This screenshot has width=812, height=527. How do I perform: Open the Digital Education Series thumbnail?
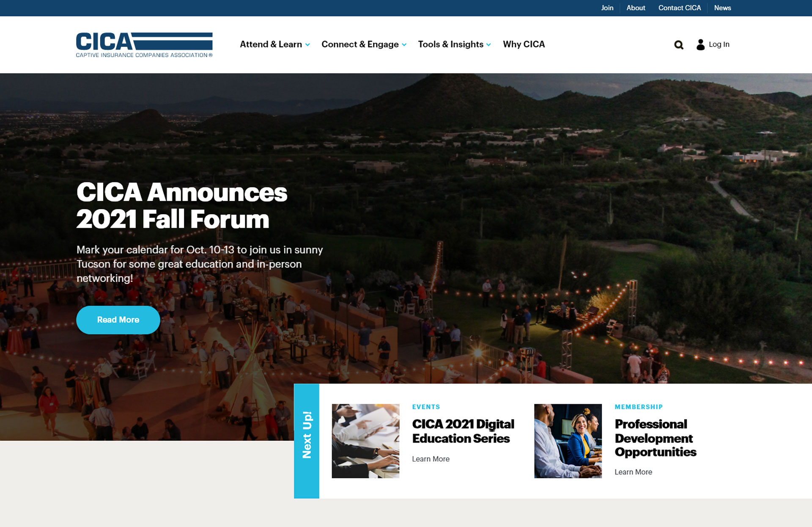pyautogui.click(x=365, y=441)
